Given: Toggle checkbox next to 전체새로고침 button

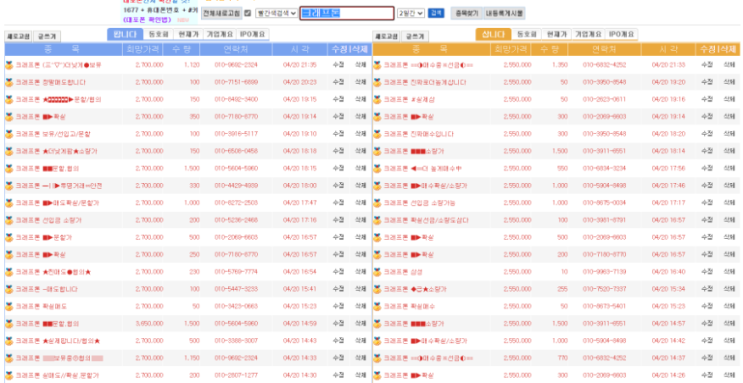Looking at the screenshot, I should click(247, 13).
